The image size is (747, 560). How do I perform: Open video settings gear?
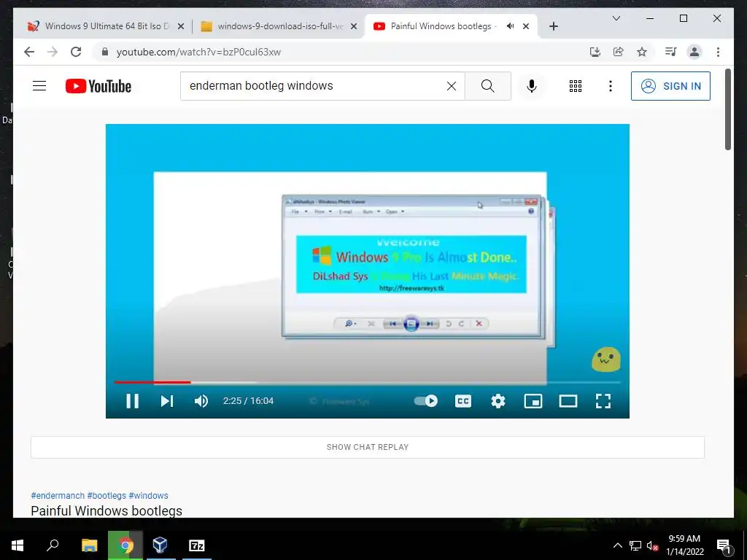[x=498, y=401]
